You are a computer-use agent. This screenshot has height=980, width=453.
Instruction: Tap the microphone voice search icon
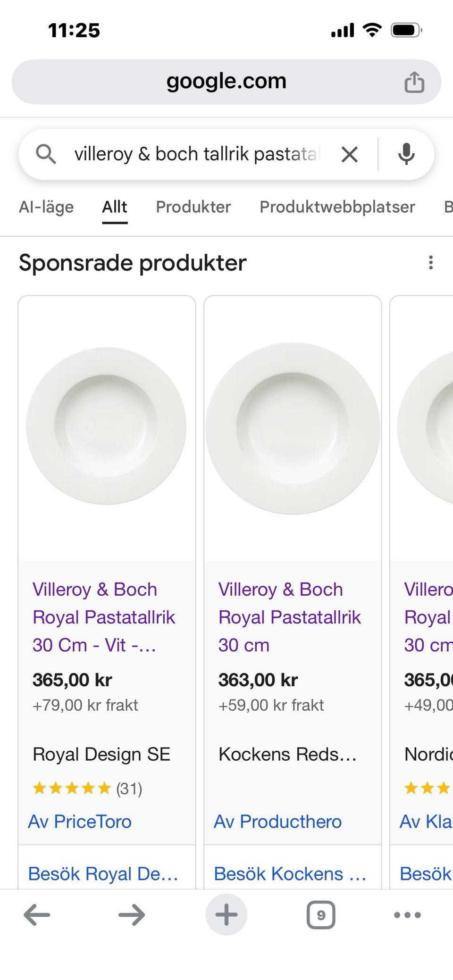[406, 154]
